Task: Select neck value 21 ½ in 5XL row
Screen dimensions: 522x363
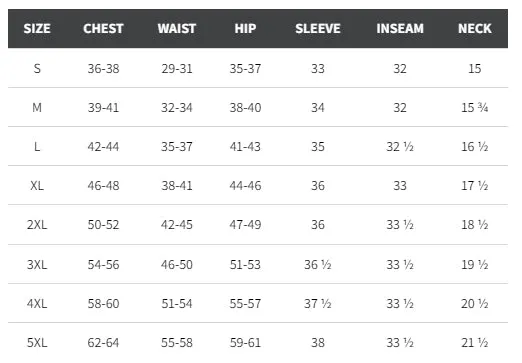Action: click(475, 343)
